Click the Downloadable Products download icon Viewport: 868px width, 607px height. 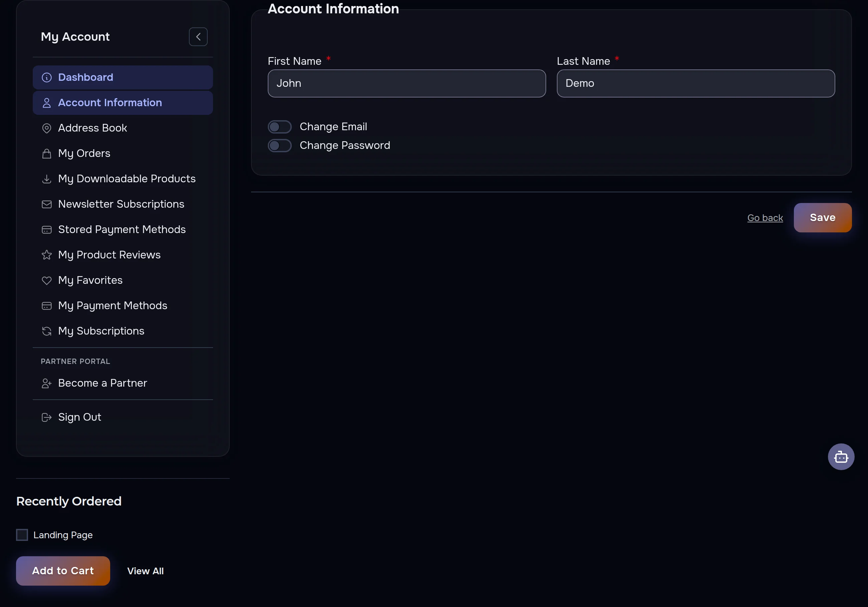tap(46, 179)
